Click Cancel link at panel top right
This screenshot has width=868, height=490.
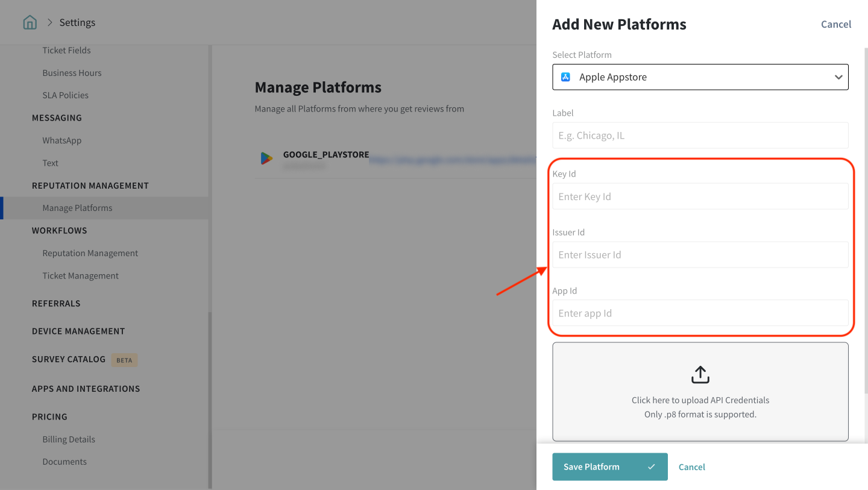click(x=835, y=24)
